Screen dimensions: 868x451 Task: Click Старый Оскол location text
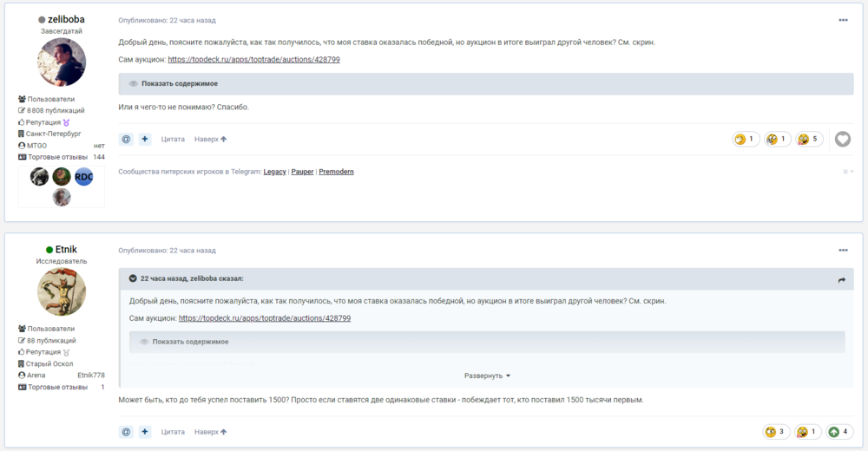49,364
